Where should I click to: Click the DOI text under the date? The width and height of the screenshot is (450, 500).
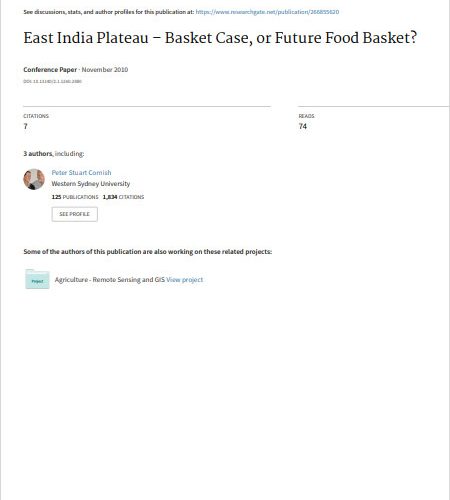coord(52,81)
